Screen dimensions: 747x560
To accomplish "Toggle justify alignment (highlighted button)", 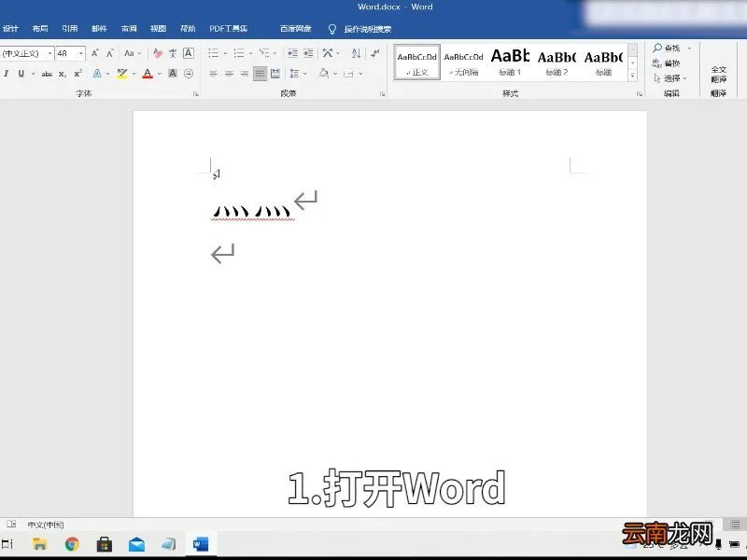I will coord(261,74).
